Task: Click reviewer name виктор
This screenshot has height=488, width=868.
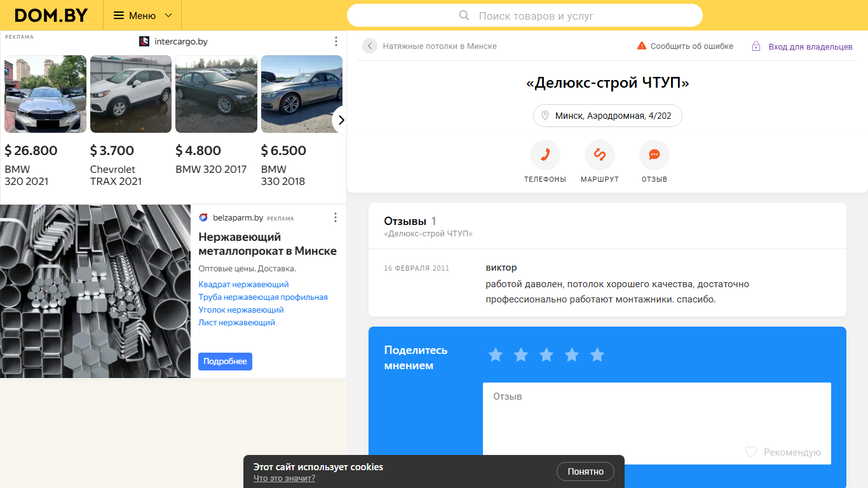Action: pos(501,268)
